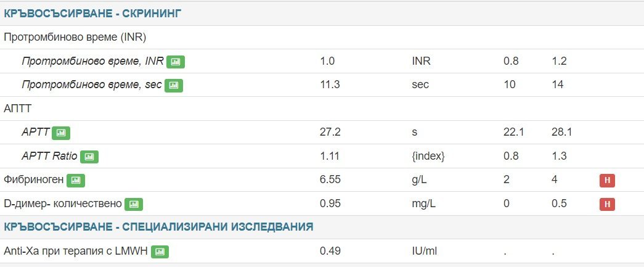Click D-димер- количествено test name
The width and height of the screenshot is (644, 267).
(x=63, y=203)
